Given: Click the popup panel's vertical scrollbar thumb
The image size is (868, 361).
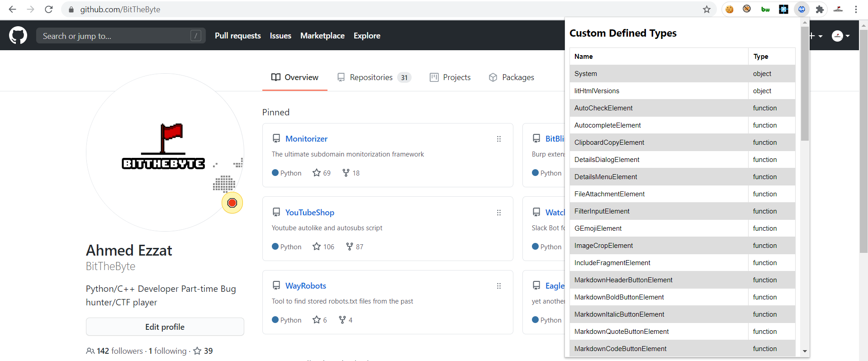Looking at the screenshot, I should pos(805,84).
